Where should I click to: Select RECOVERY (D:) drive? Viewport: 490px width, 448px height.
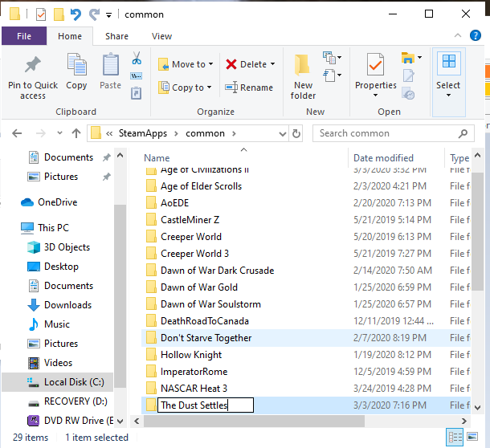click(67, 401)
